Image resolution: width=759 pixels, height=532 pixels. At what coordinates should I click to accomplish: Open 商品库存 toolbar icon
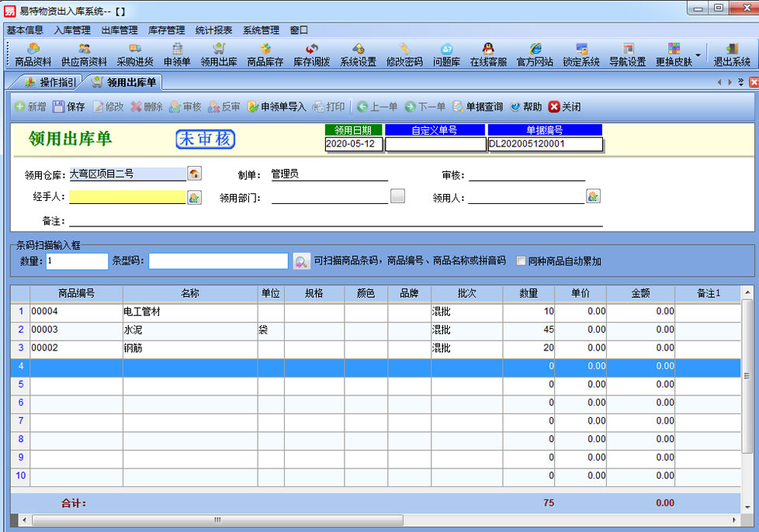click(265, 55)
